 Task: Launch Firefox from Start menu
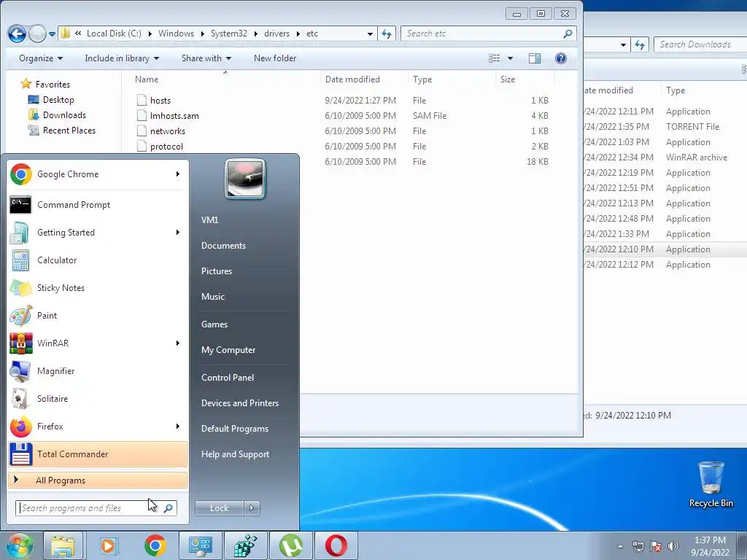[98, 426]
